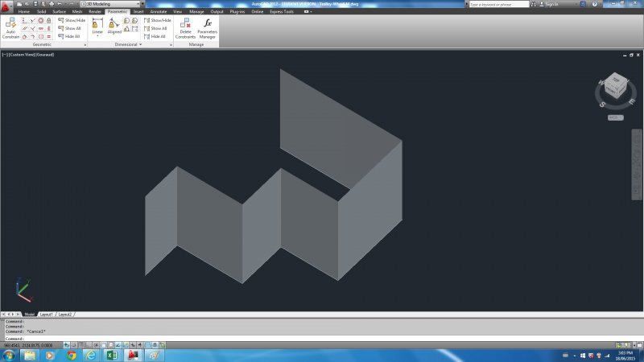This screenshot has height=362, width=644.
Task: Open the Linear constraint flyout arrow
Action: (97, 36)
